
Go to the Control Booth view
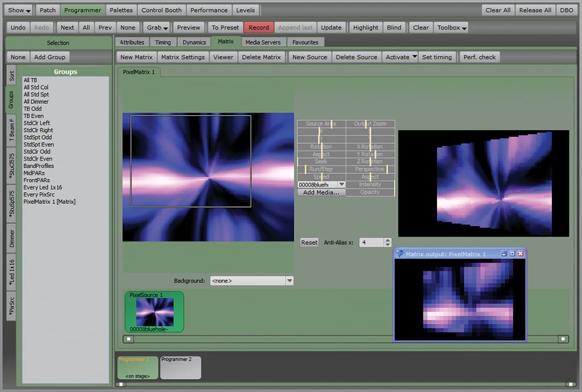[x=161, y=10]
